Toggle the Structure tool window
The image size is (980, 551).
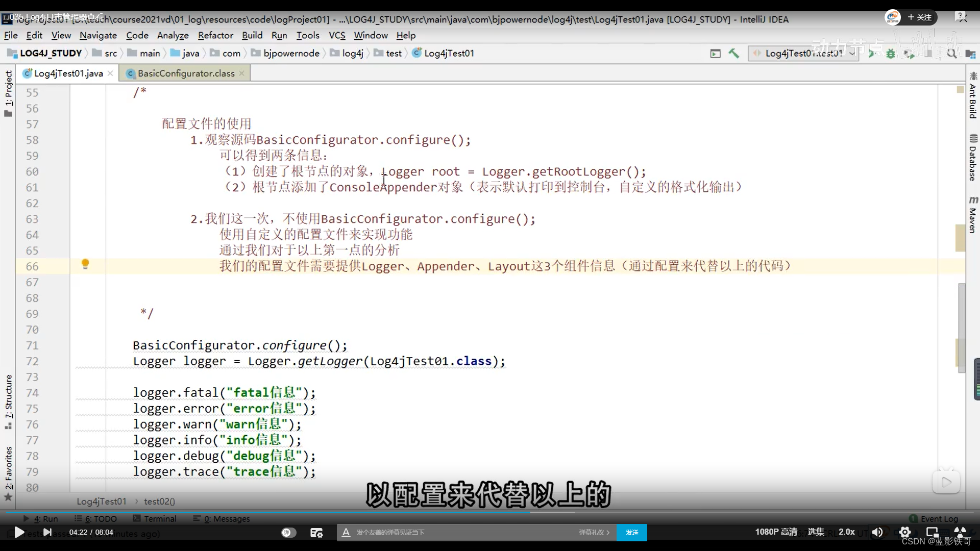pos(8,402)
